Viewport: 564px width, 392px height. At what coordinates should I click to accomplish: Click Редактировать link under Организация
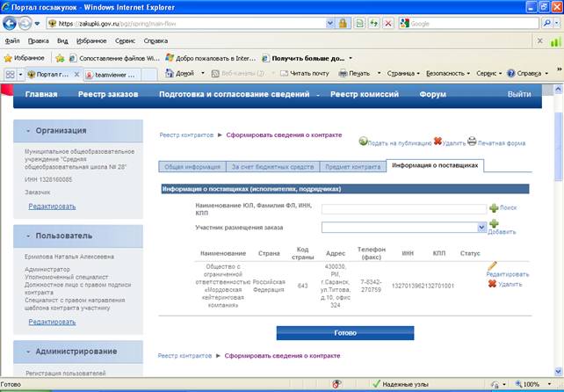(52, 207)
